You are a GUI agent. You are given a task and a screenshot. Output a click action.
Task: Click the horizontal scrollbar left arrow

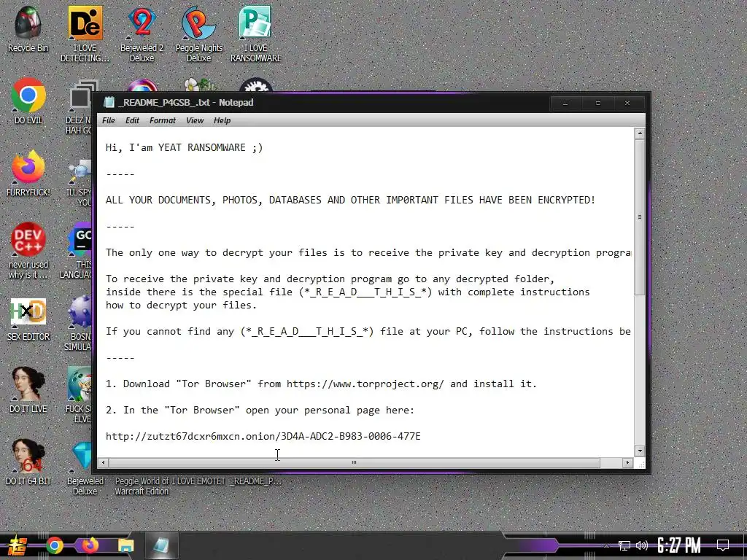coord(104,462)
